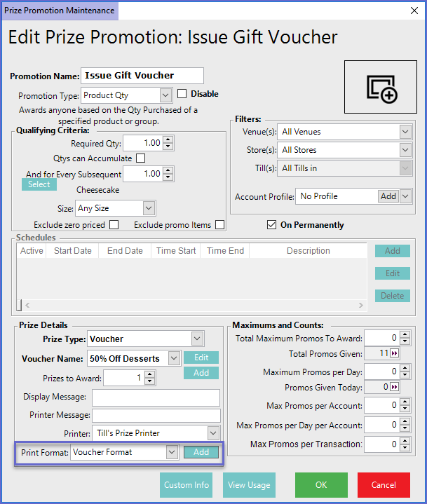427x504 pixels.
Task: Click the Description column header in Schedules
Action: tap(308, 251)
